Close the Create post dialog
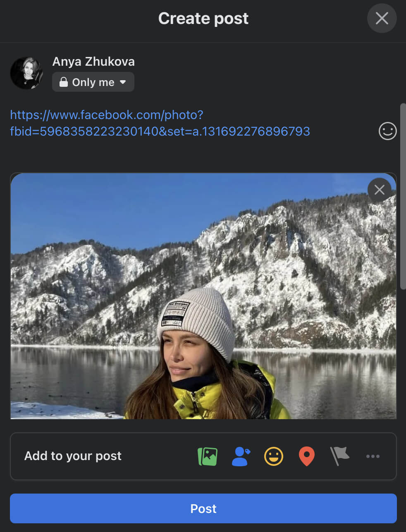The image size is (406, 532). click(382, 18)
